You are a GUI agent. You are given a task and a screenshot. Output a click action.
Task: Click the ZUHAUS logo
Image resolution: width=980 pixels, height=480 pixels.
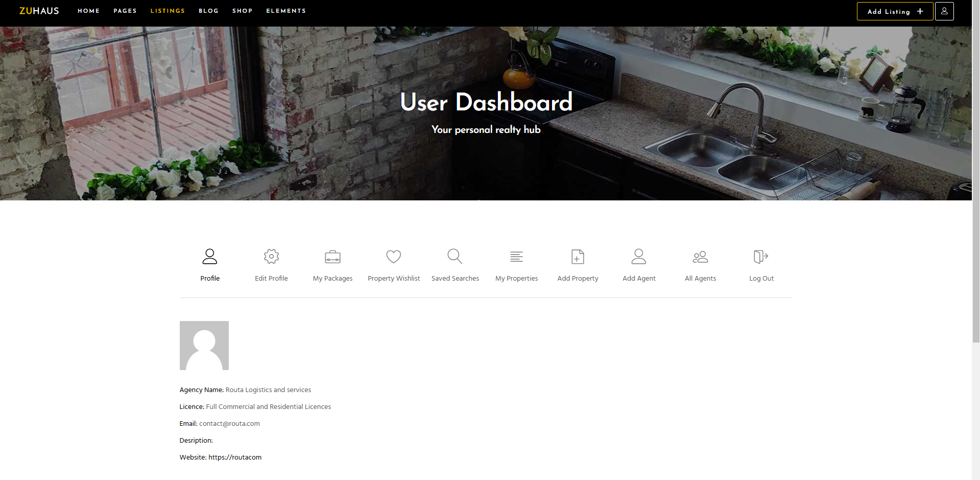point(39,11)
